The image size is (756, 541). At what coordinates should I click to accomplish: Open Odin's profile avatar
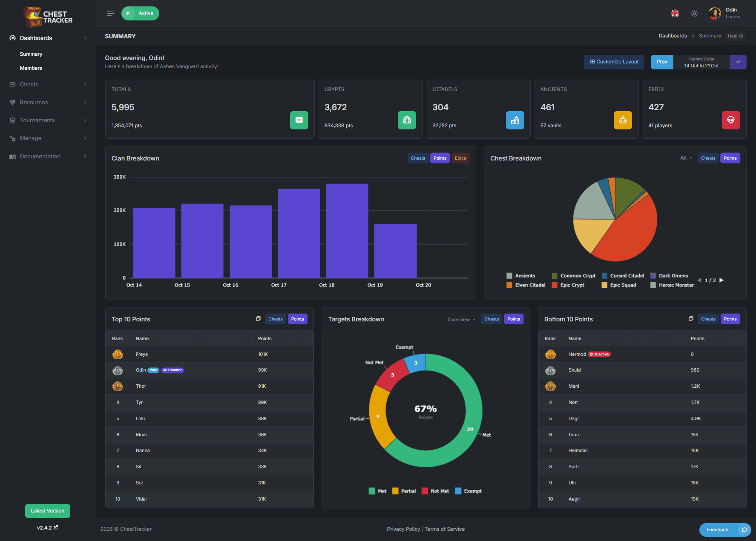coord(715,13)
